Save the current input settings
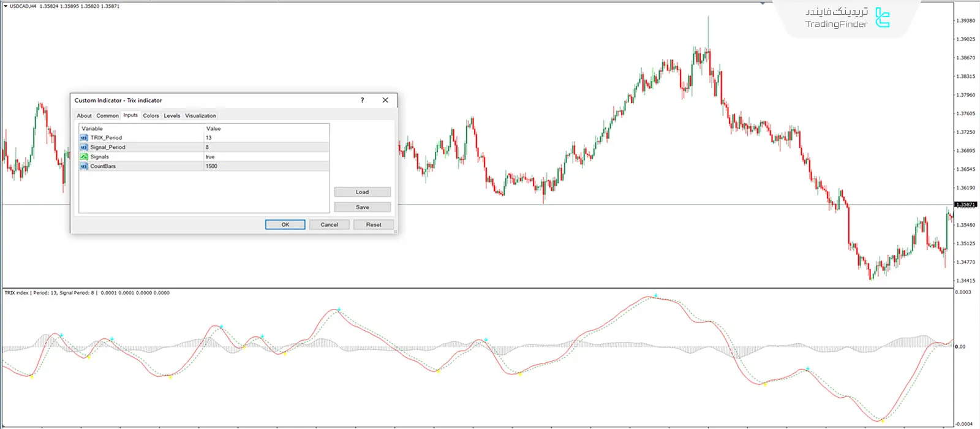Viewport: 980px width, 429px height. tap(362, 207)
